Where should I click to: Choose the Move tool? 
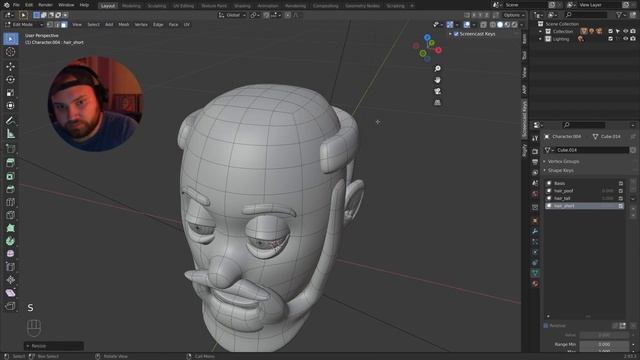tap(11, 67)
